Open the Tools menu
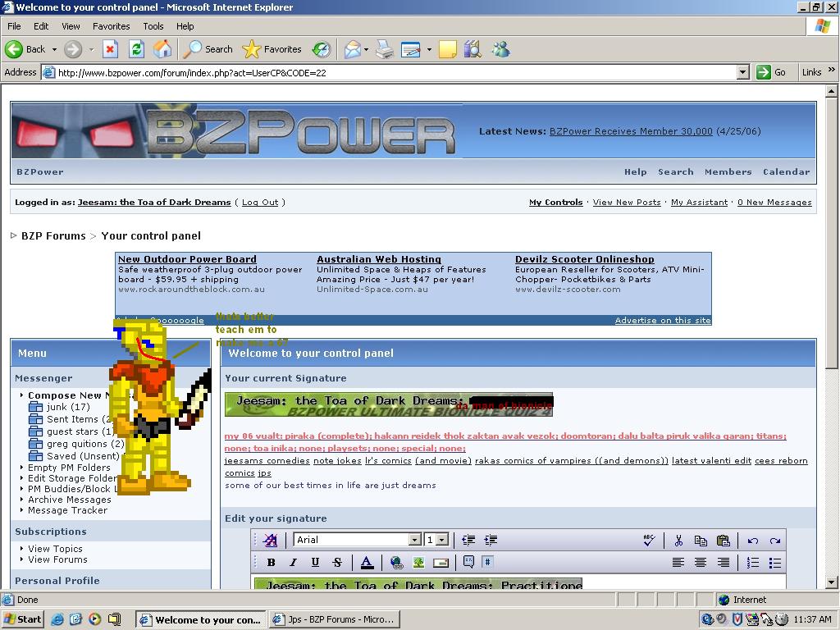This screenshot has height=630, width=840. 153,26
